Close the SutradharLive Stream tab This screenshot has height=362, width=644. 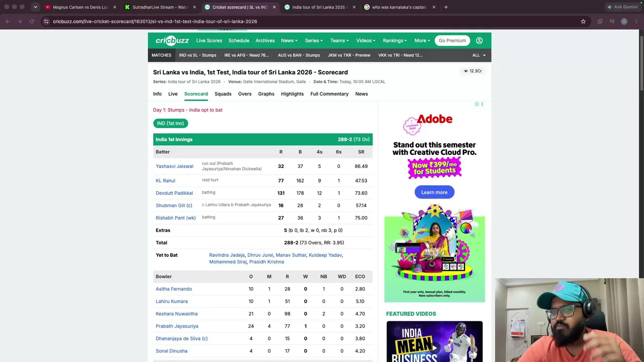pyautogui.click(x=194, y=7)
